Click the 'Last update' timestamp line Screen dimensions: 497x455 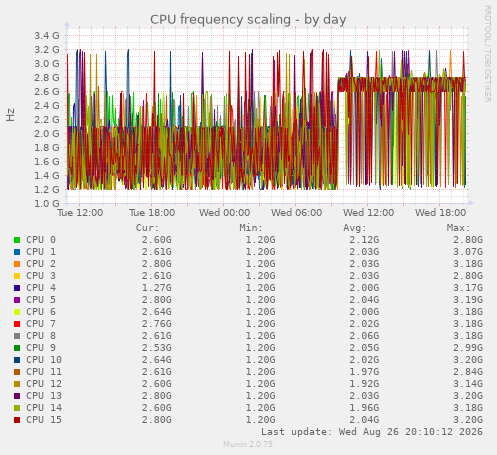click(x=372, y=432)
